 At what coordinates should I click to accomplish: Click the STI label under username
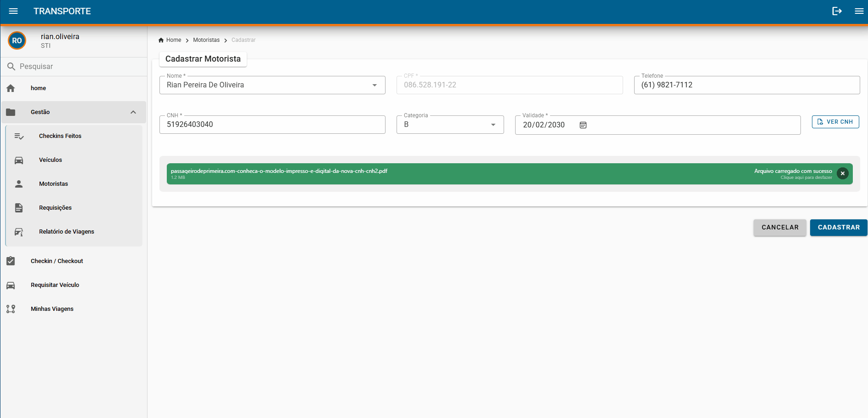click(45, 46)
